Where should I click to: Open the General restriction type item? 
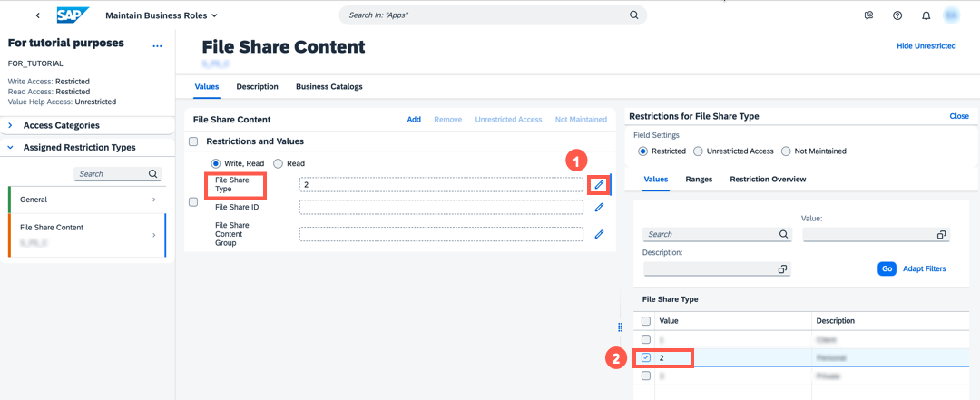(x=87, y=200)
